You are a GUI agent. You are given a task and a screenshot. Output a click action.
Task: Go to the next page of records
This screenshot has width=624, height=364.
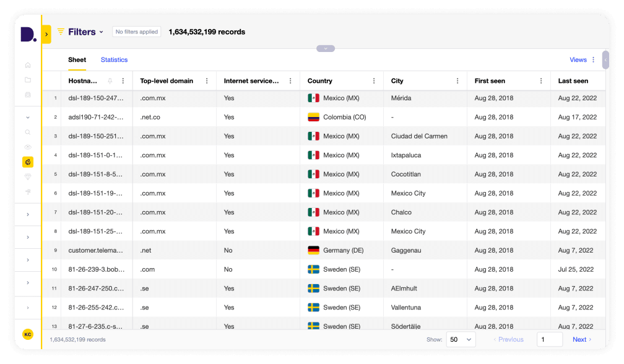click(580, 339)
